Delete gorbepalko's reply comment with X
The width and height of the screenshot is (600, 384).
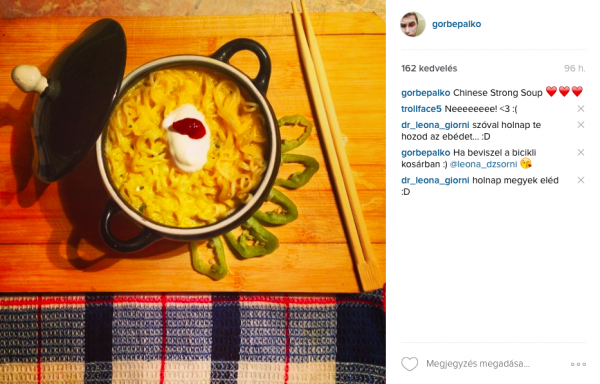[x=580, y=153]
